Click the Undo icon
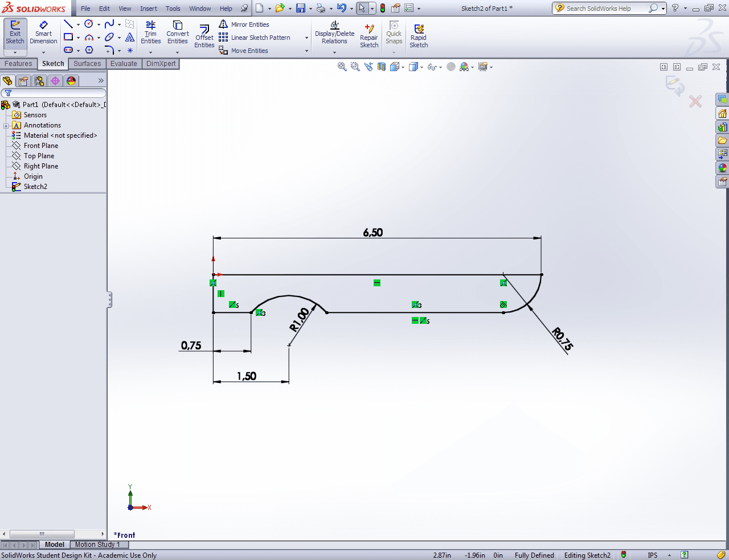This screenshot has height=560, width=729. 341,8
